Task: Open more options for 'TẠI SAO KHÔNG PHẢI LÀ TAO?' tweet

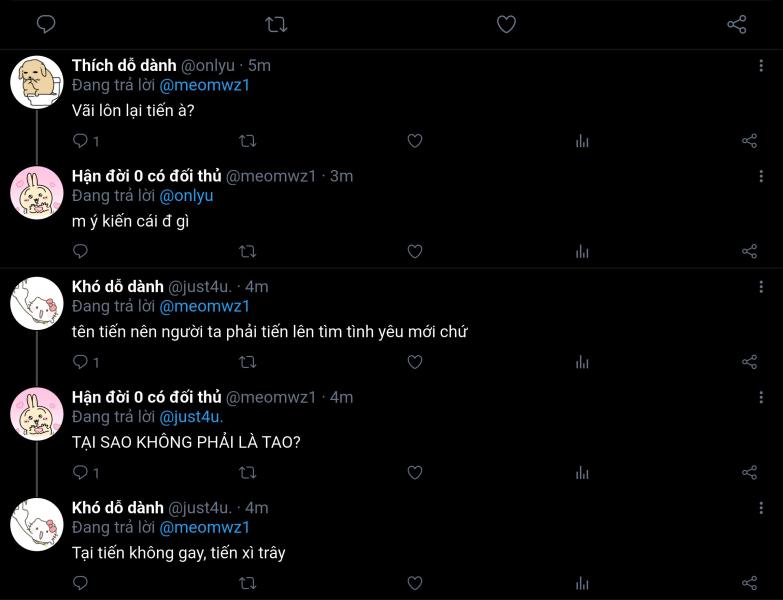Action: coord(761,397)
